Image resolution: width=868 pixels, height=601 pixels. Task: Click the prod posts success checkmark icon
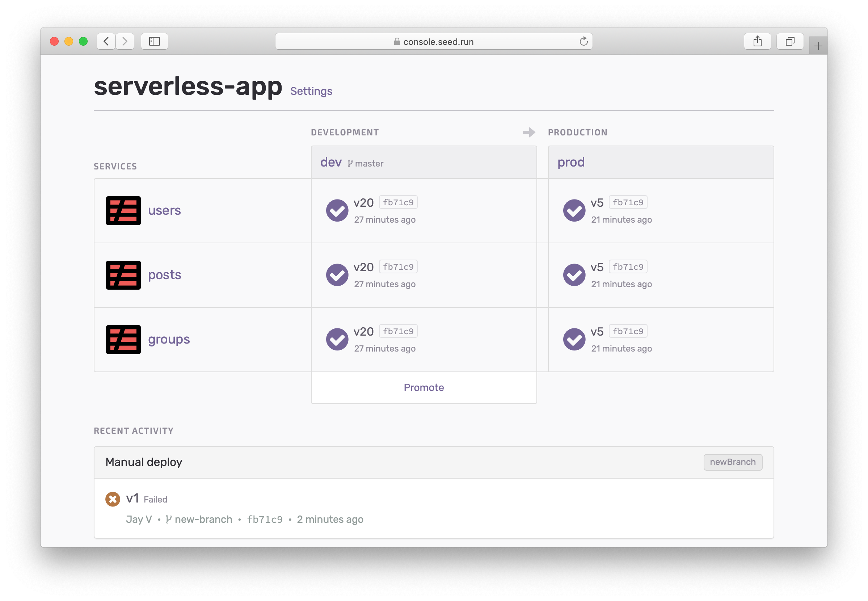[574, 275]
